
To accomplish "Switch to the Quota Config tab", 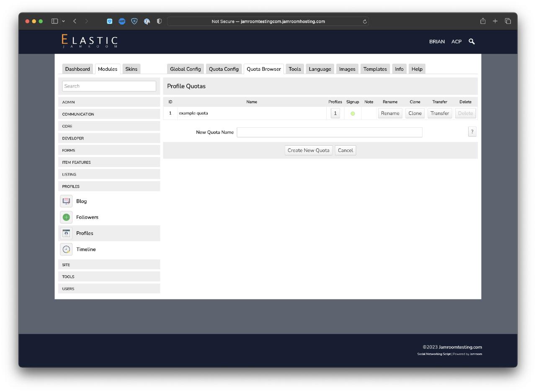I will tap(224, 69).
